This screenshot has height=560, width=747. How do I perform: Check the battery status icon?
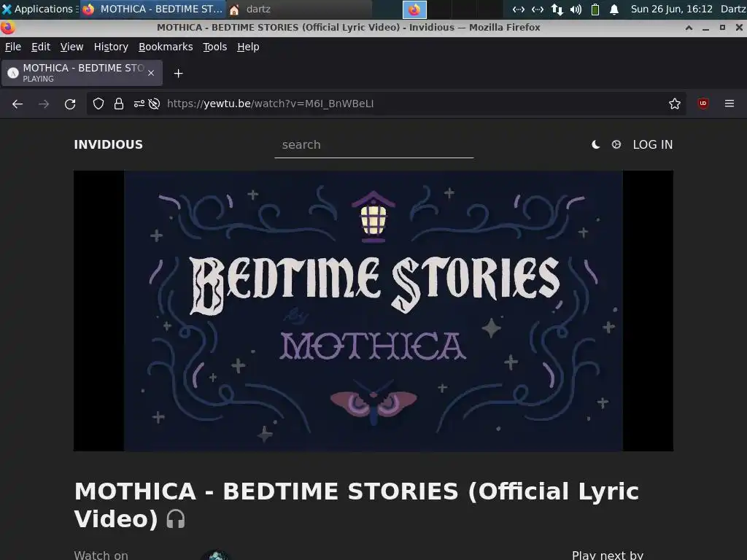pyautogui.click(x=595, y=9)
